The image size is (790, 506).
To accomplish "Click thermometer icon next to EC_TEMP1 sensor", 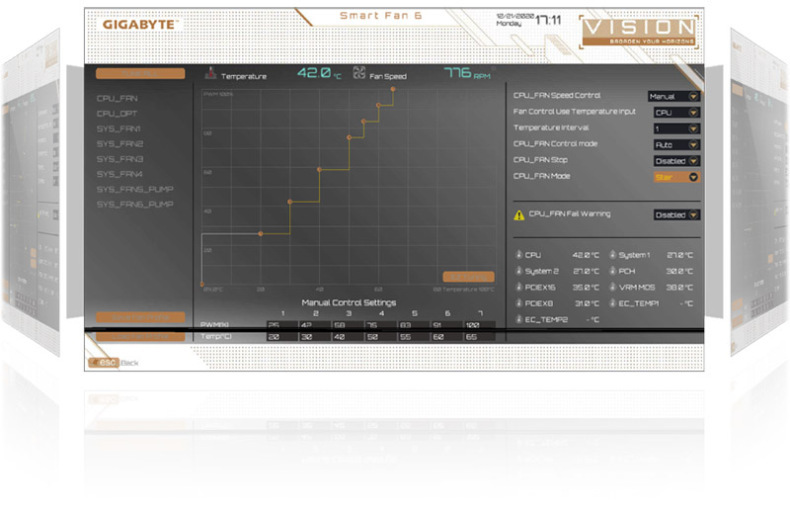I will [x=613, y=303].
